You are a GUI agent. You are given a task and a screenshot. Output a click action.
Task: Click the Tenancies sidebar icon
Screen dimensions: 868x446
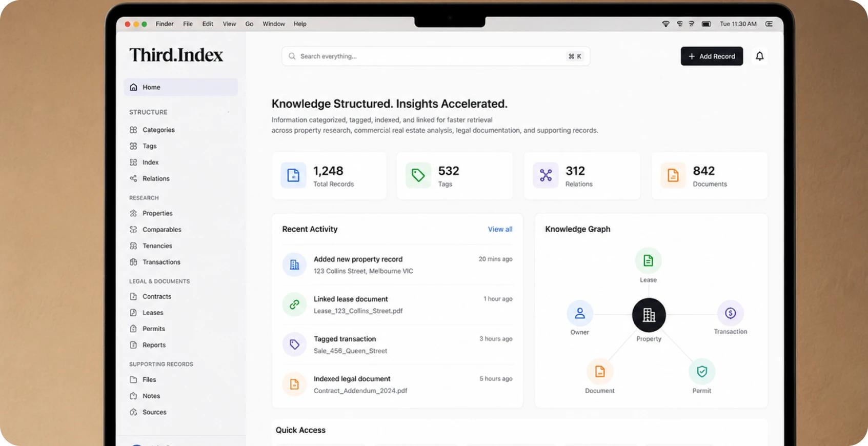(133, 246)
